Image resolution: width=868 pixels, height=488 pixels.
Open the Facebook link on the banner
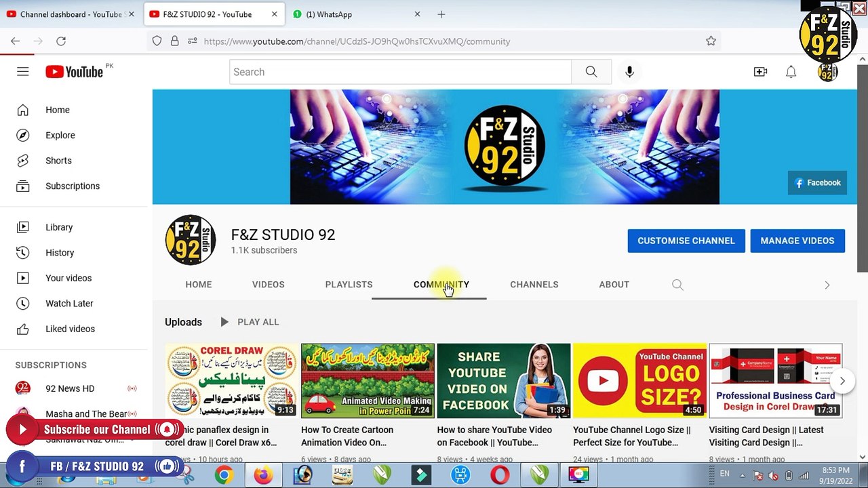[x=818, y=183]
